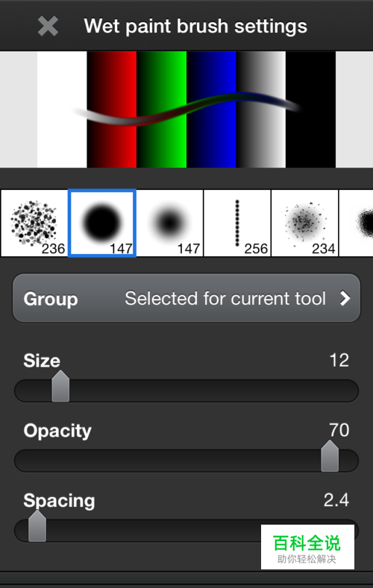Screen dimensions: 373x588
Task: Tap the Size value 12
Action: click(339, 361)
